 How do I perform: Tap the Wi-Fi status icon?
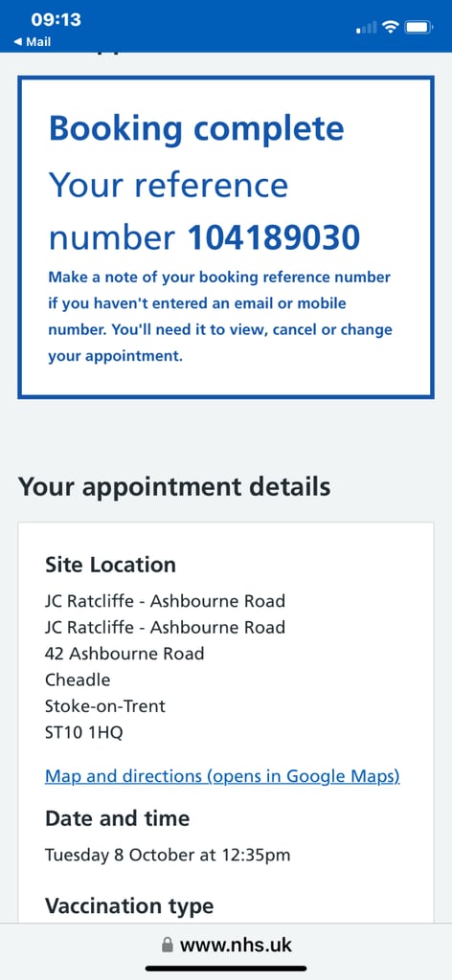(391, 27)
